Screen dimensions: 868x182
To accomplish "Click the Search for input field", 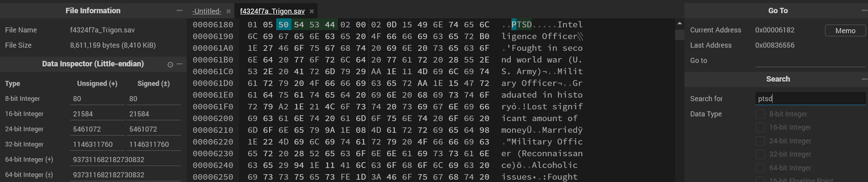I will [810, 98].
